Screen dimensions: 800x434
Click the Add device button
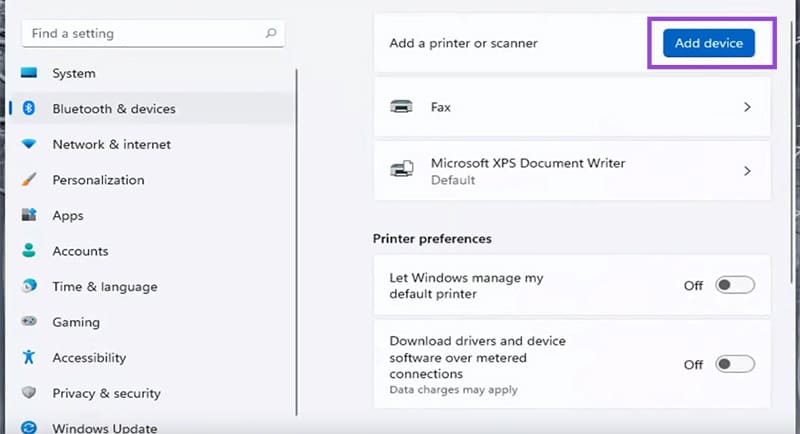pos(709,43)
